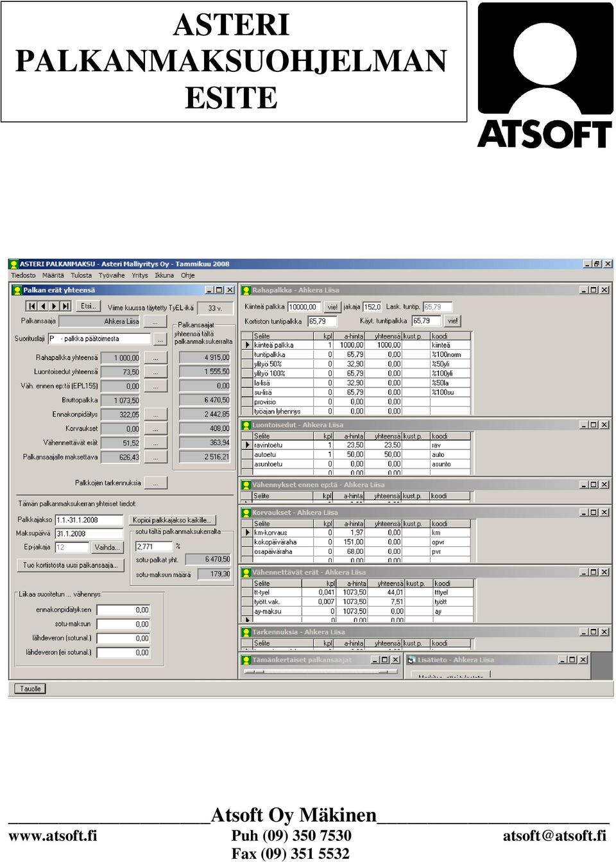Select the km-korvaus row marker in Korvaukset

click(247, 533)
